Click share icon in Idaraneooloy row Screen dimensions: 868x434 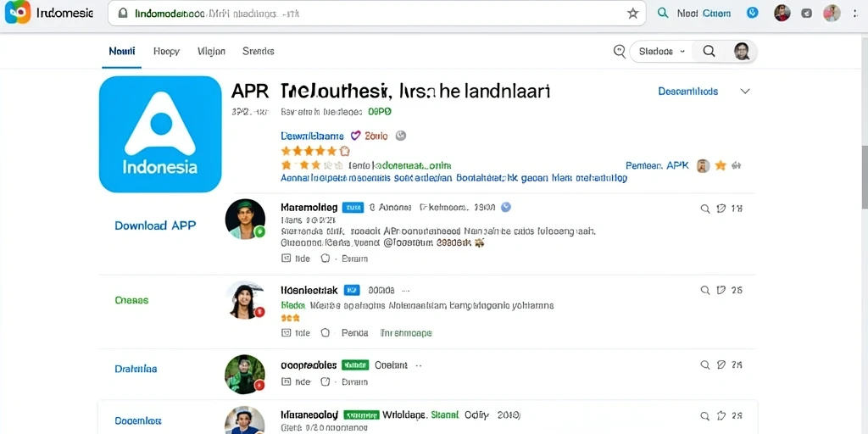(721, 415)
